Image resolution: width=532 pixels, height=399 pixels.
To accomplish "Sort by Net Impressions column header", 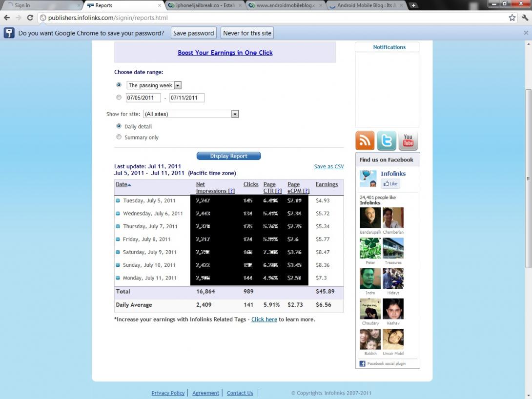I will pyautogui.click(x=215, y=187).
